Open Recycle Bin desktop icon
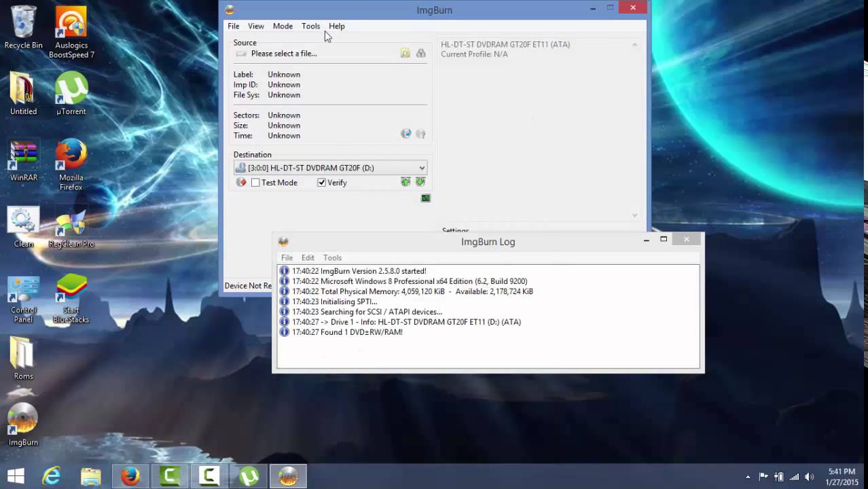 point(23,28)
